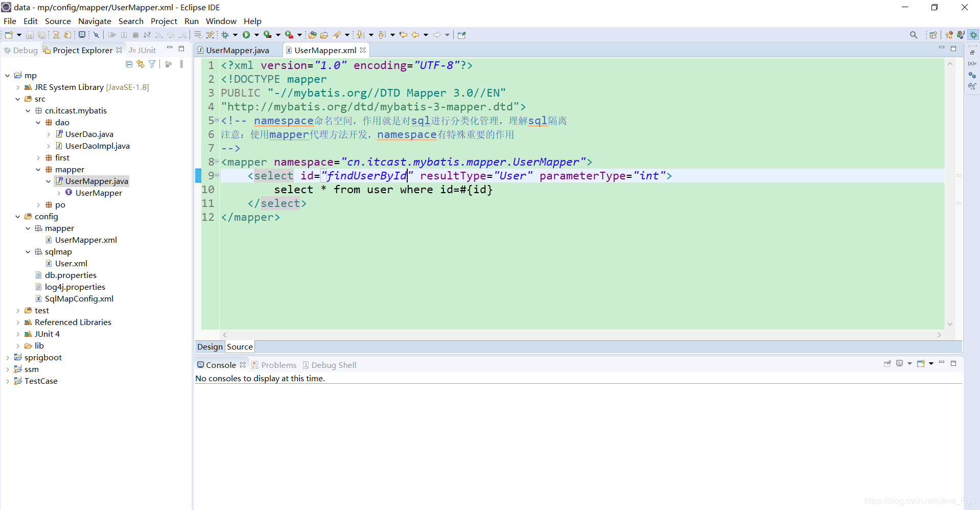Click the Open Type folder icon
The height and width of the screenshot is (510, 980).
(x=313, y=35)
